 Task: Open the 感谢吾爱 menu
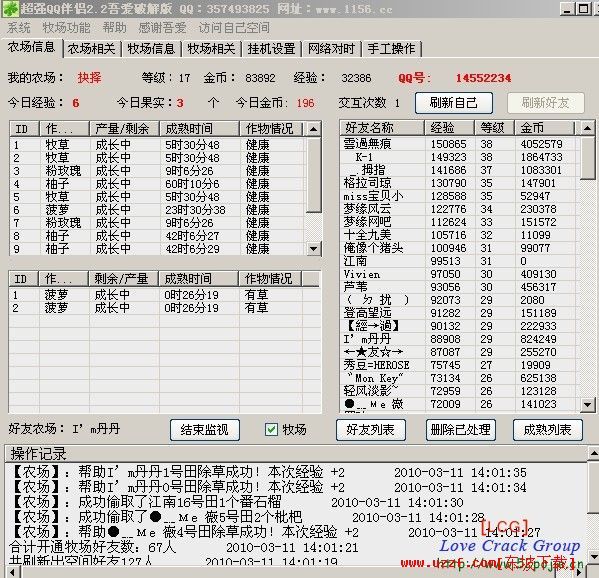(x=162, y=28)
